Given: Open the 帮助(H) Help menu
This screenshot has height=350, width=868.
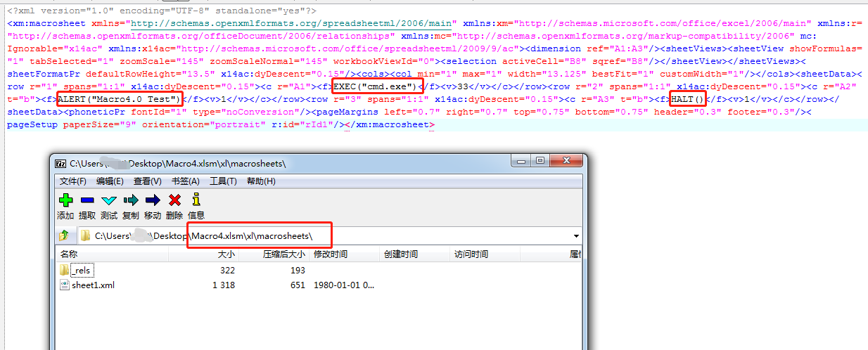Looking at the screenshot, I should (x=261, y=181).
